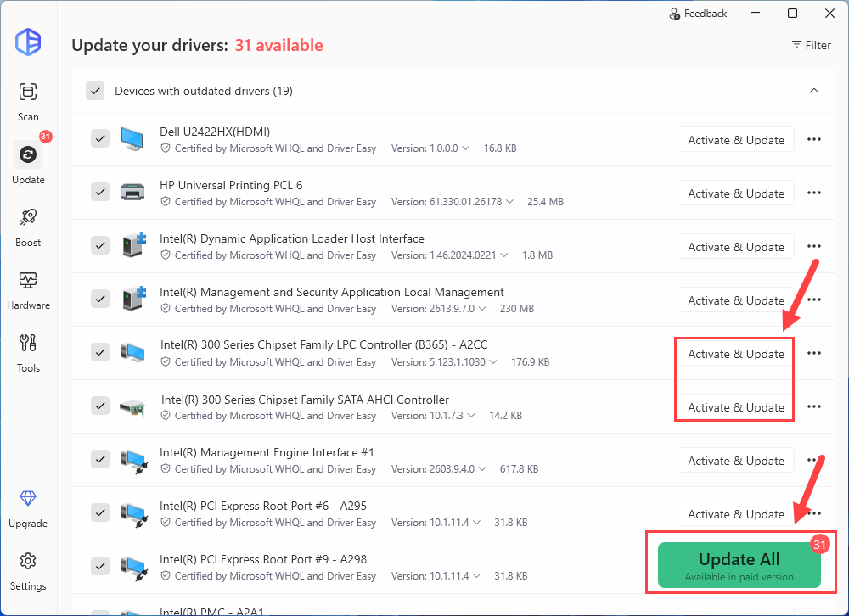Click Activate & Update for HP Universal Printing
The width and height of the screenshot is (849, 616).
coord(736,193)
